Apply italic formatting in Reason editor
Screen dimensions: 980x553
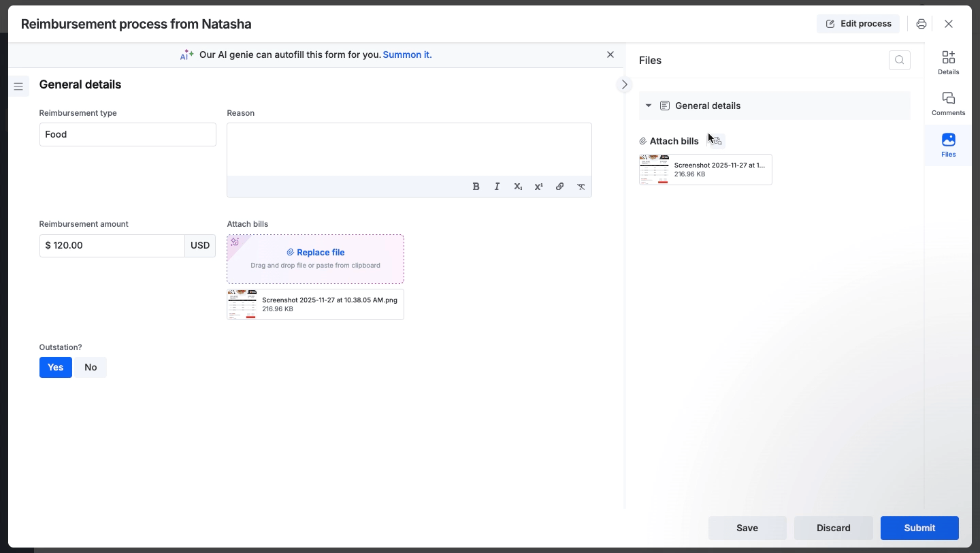coord(497,187)
